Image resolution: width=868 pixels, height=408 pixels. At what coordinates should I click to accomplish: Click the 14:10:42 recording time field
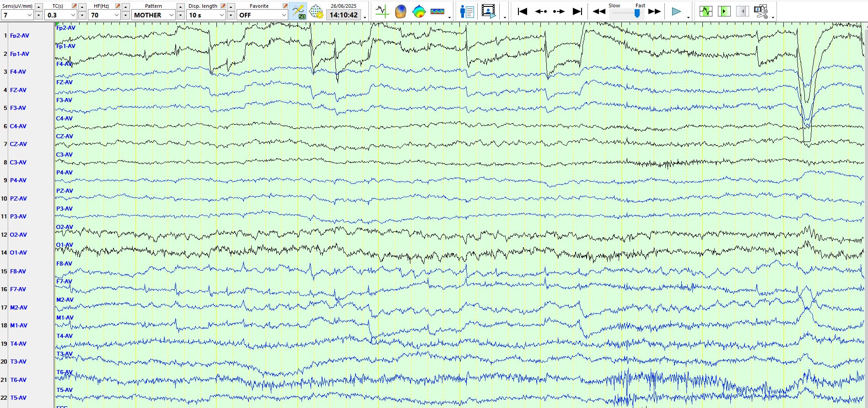point(344,15)
